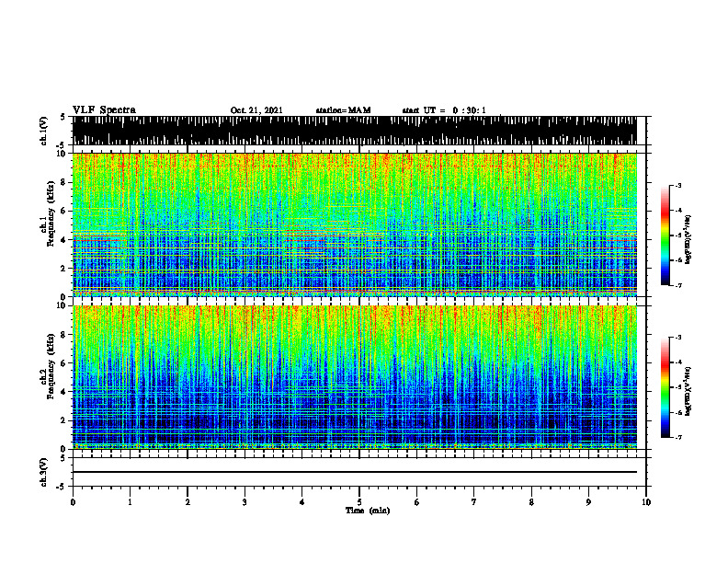Click the "-3" label on ch.2 color scale
The width and height of the screenshot is (728, 563).
coord(678,338)
